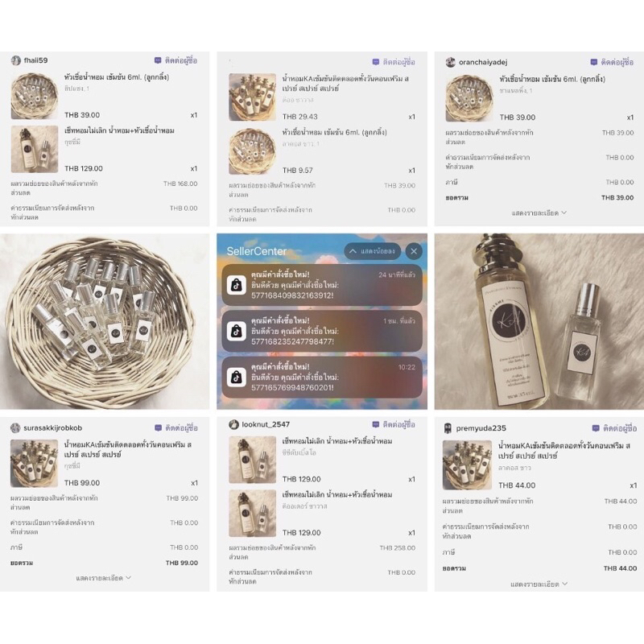This screenshot has width=644, height=644.
Task: Expand แสดงรายละเอียด under premyuda235 order
Action: (539, 584)
